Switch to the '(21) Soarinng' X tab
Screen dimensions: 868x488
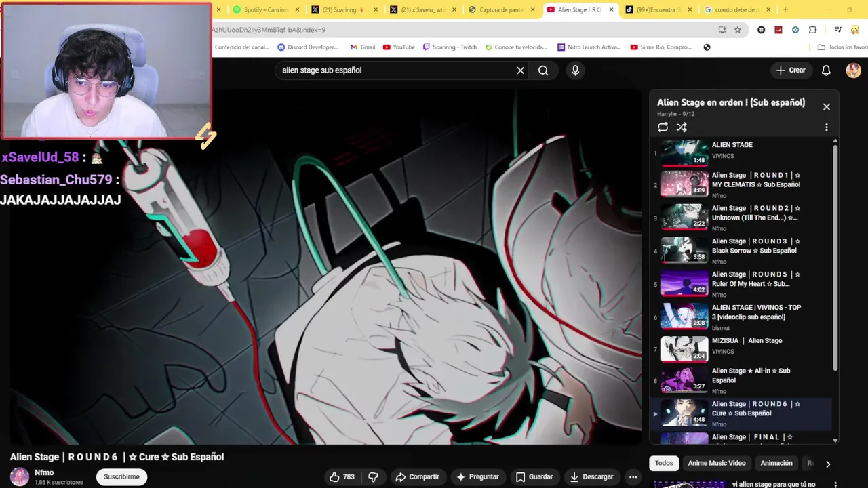pos(344,9)
